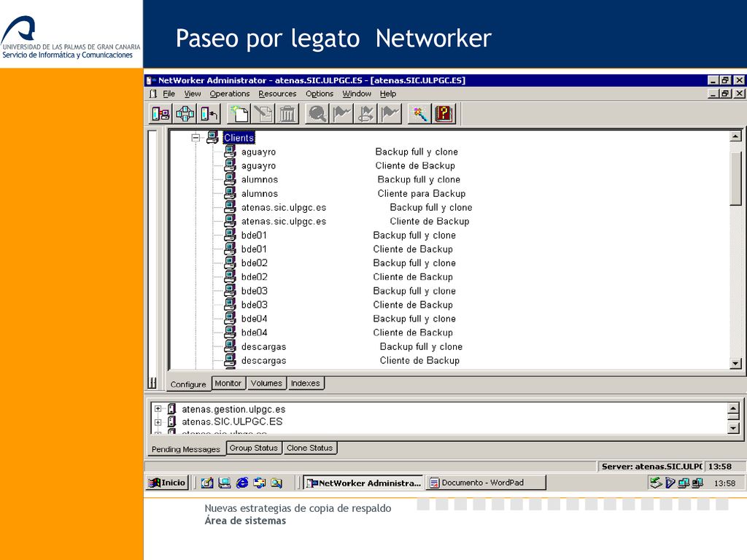Switch to the Pending Messages tab

186,449
